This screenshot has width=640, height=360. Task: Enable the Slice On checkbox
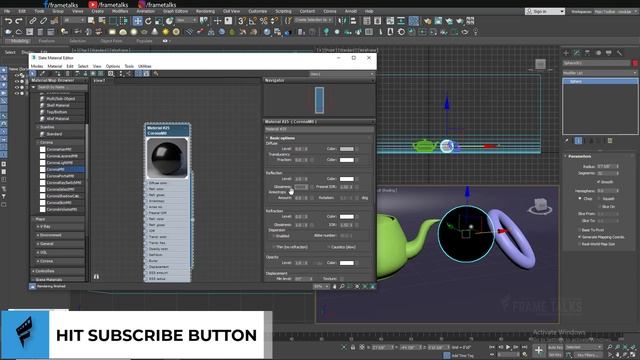(599, 207)
